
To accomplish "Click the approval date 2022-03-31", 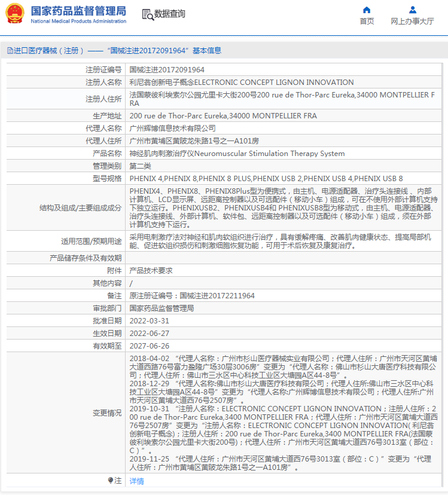I will point(149,320).
